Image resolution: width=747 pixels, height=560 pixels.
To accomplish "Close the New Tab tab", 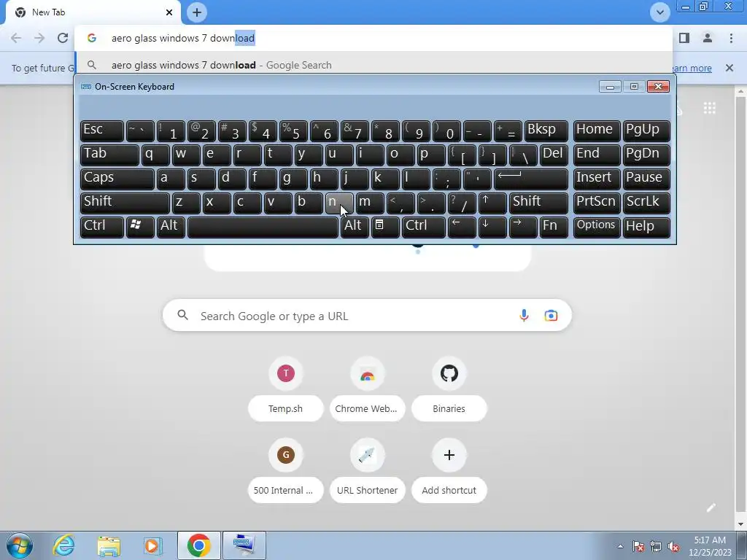I will 169,12.
